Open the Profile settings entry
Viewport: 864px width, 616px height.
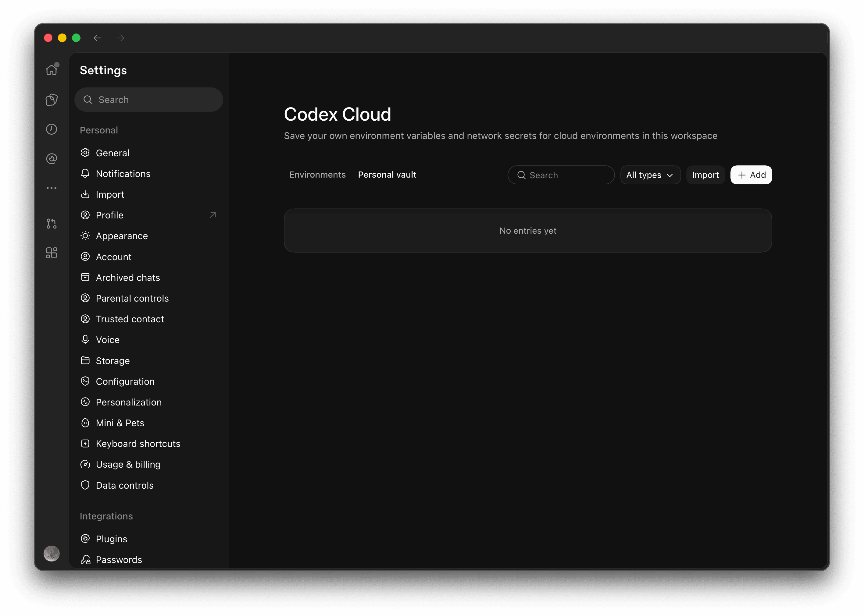coord(148,215)
